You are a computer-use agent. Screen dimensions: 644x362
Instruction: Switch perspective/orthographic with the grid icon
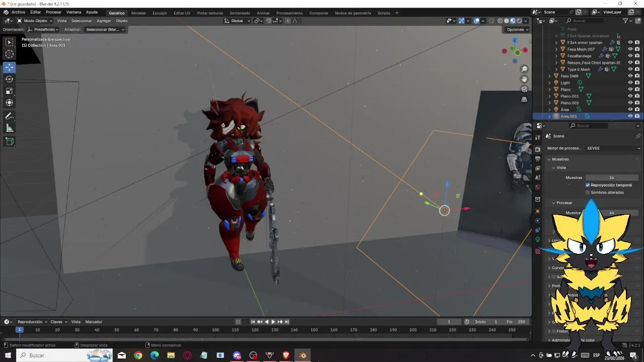[x=524, y=100]
